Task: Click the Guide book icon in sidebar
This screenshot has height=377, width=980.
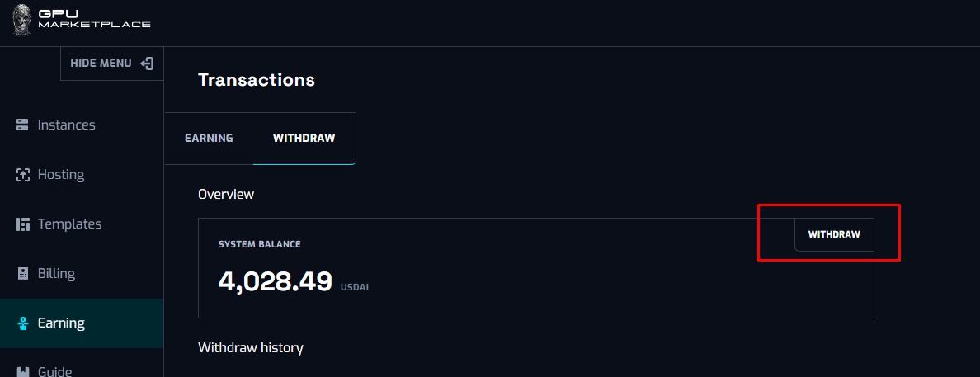Action: [x=23, y=371]
